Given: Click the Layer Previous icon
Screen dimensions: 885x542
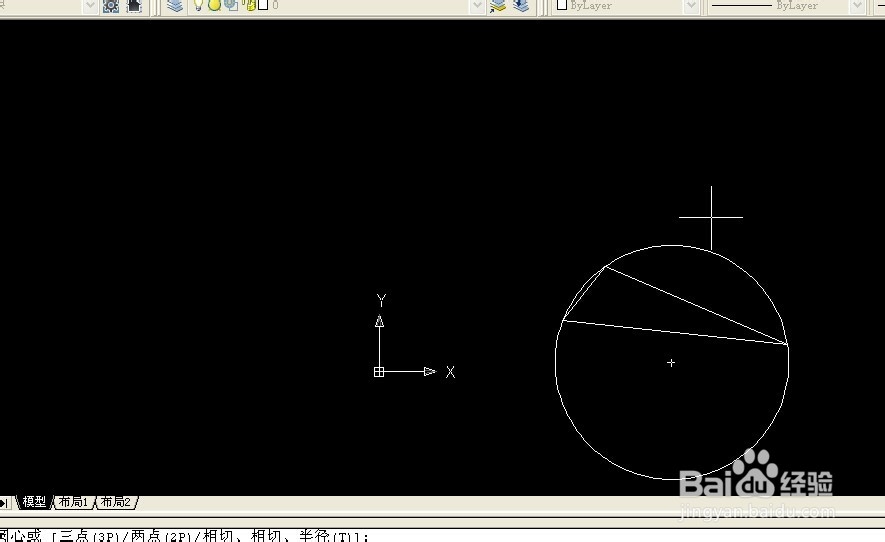Looking at the screenshot, I should [521, 6].
